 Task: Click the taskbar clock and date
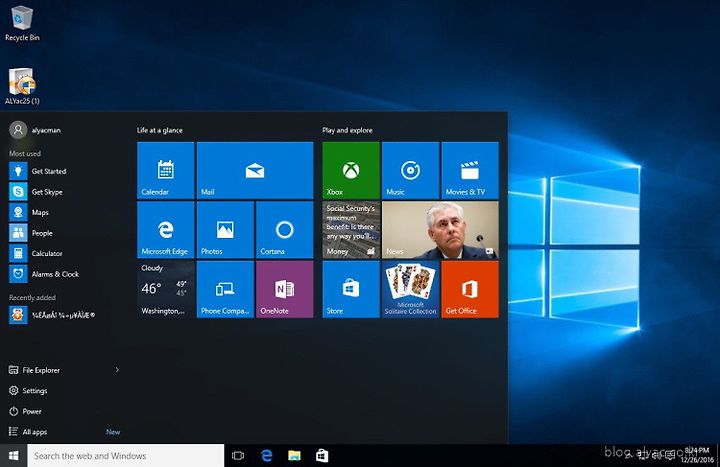[697, 455]
